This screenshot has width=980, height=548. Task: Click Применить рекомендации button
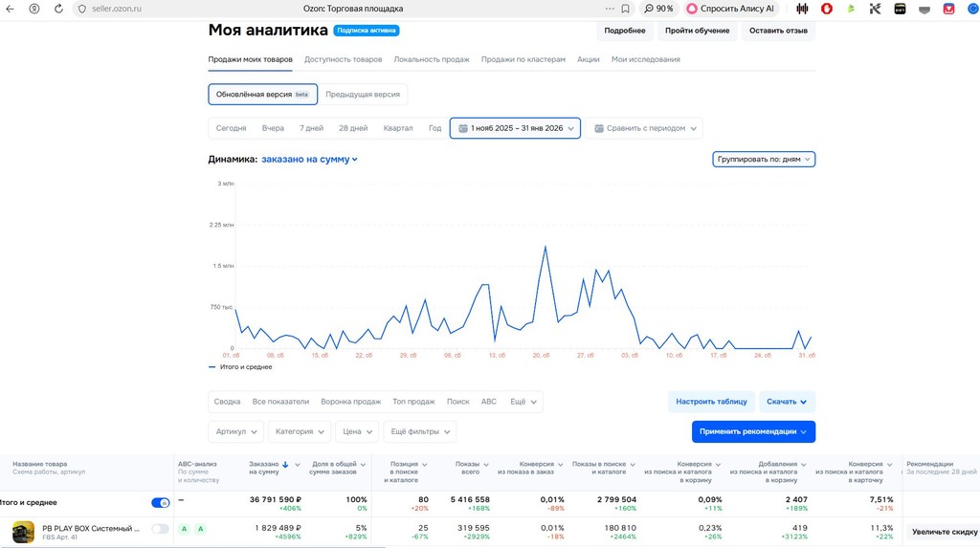753,431
